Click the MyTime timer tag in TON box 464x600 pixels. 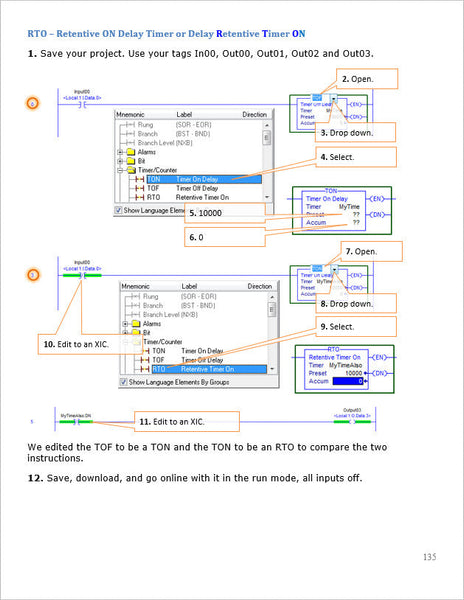(x=349, y=207)
